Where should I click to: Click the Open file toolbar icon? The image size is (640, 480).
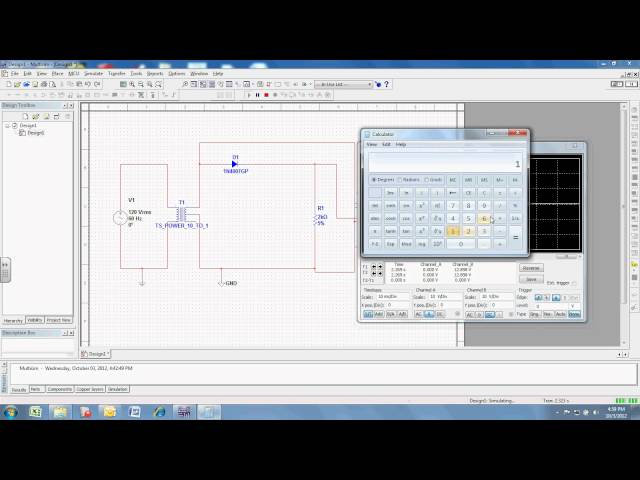pyautogui.click(x=17, y=84)
